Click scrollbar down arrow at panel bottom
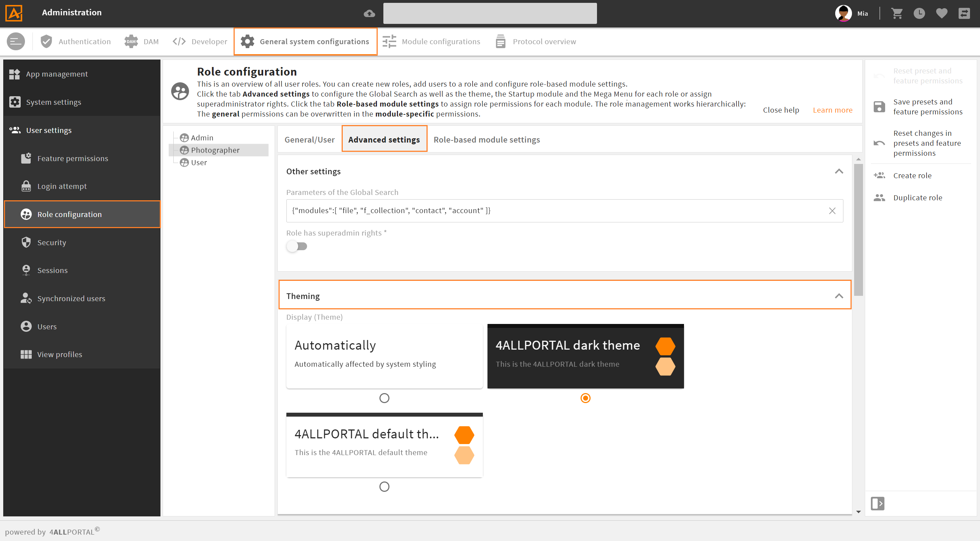Viewport: 980px width, 541px height. [x=858, y=512]
